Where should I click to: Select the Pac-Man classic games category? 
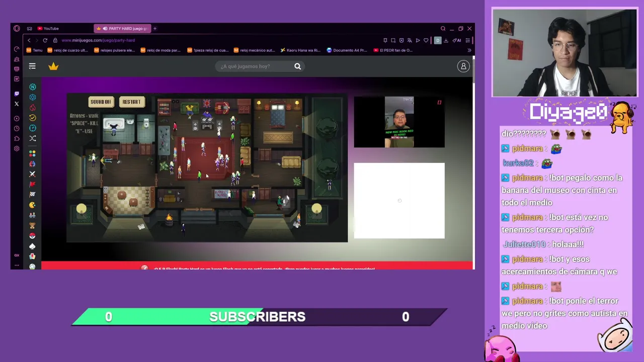(x=32, y=205)
